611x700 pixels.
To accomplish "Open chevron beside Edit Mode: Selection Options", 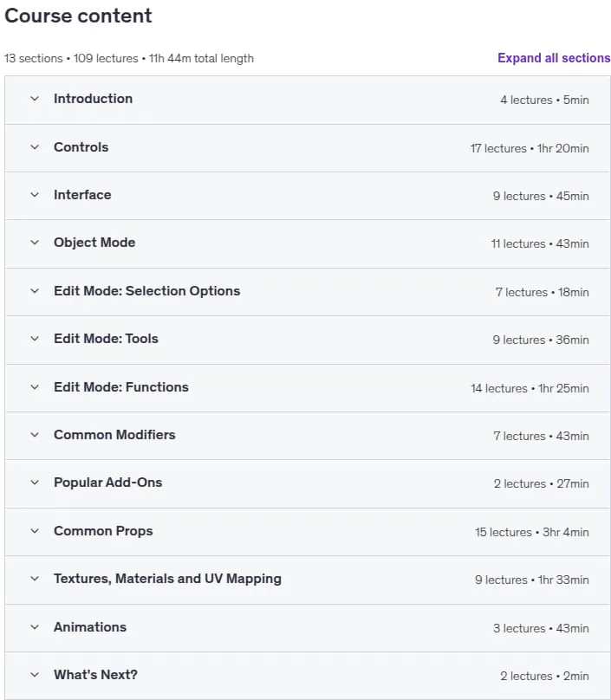I will (x=35, y=291).
